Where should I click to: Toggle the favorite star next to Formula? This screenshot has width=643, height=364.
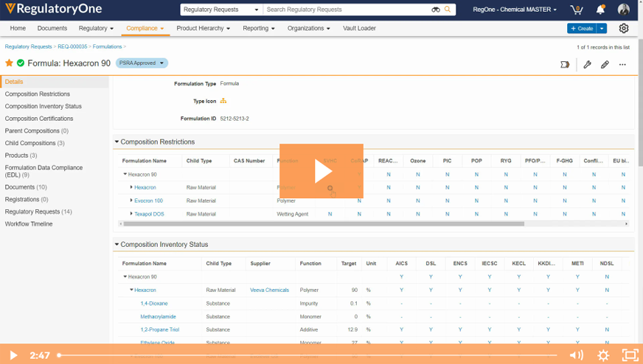pyautogui.click(x=10, y=63)
